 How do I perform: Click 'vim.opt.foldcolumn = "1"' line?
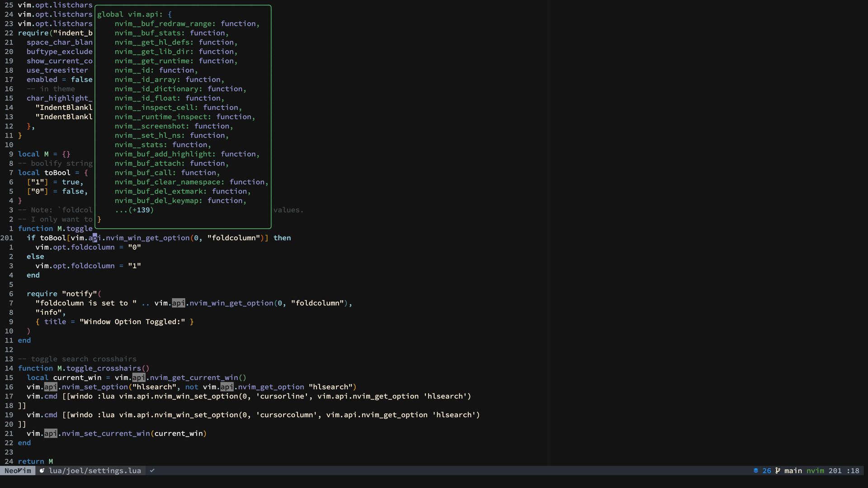88,266
